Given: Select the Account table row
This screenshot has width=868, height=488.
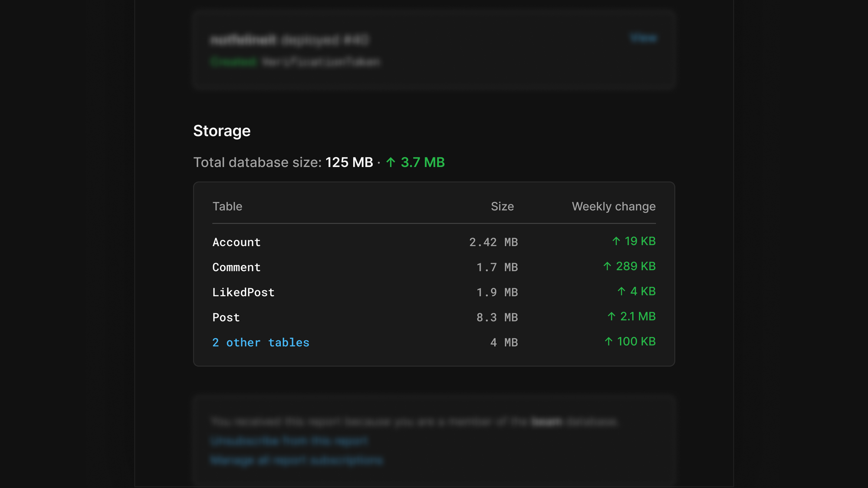Looking at the screenshot, I should pos(237,242).
